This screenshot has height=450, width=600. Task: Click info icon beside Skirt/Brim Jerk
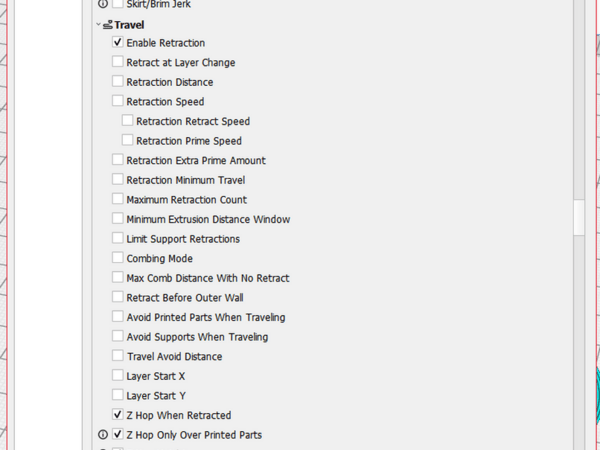point(103,4)
